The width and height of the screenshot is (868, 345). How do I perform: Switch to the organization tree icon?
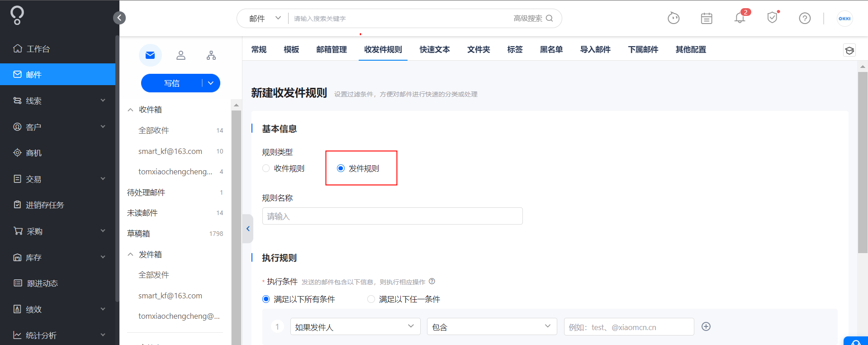click(x=211, y=55)
